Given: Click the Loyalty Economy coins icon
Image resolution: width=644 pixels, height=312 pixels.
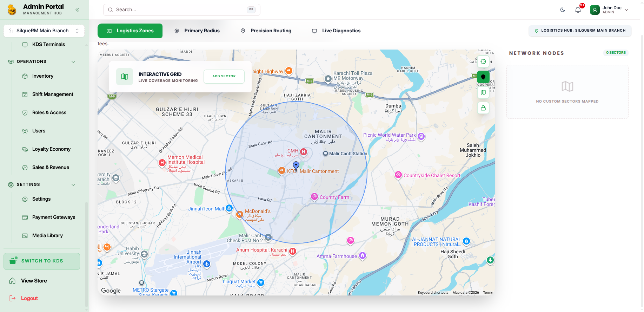Looking at the screenshot, I should pyautogui.click(x=25, y=149).
